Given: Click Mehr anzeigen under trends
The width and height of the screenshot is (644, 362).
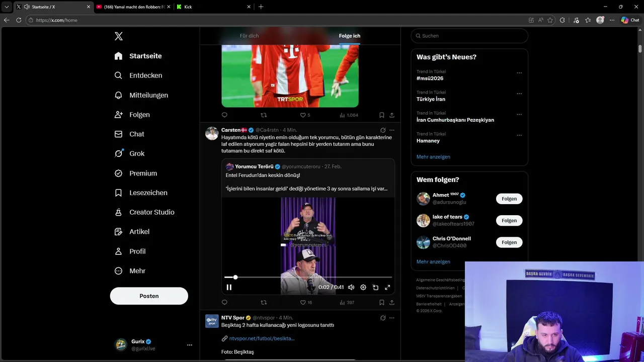Looking at the screenshot, I should point(433,157).
